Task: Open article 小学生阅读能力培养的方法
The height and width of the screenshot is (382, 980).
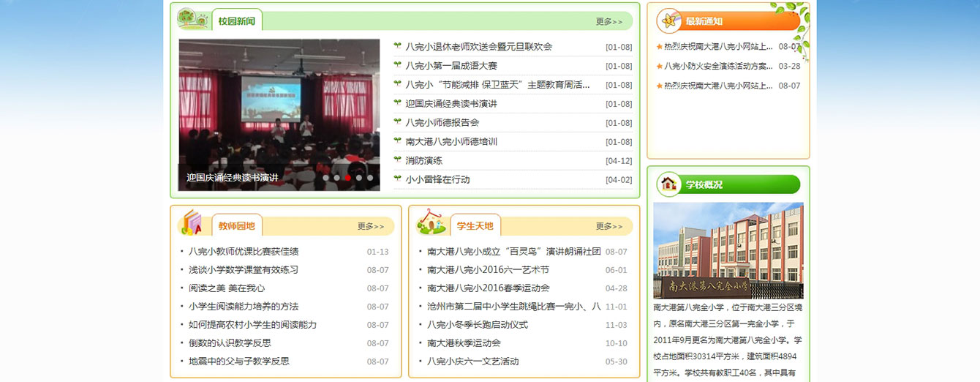Action: pyautogui.click(x=244, y=307)
